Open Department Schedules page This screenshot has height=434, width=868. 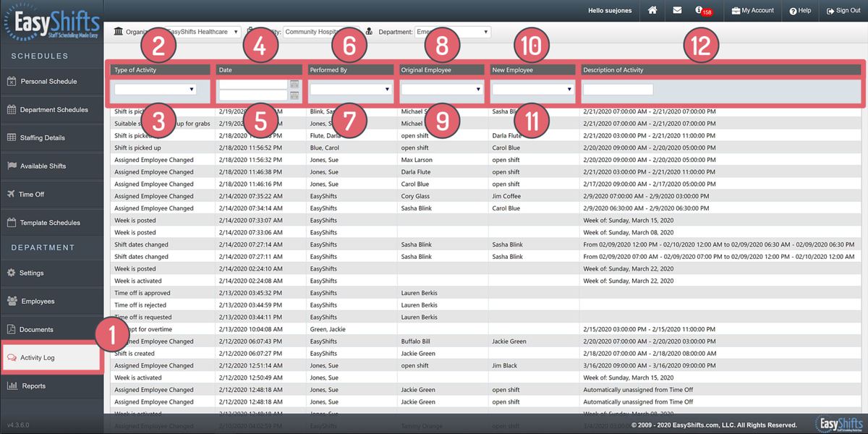(x=51, y=110)
